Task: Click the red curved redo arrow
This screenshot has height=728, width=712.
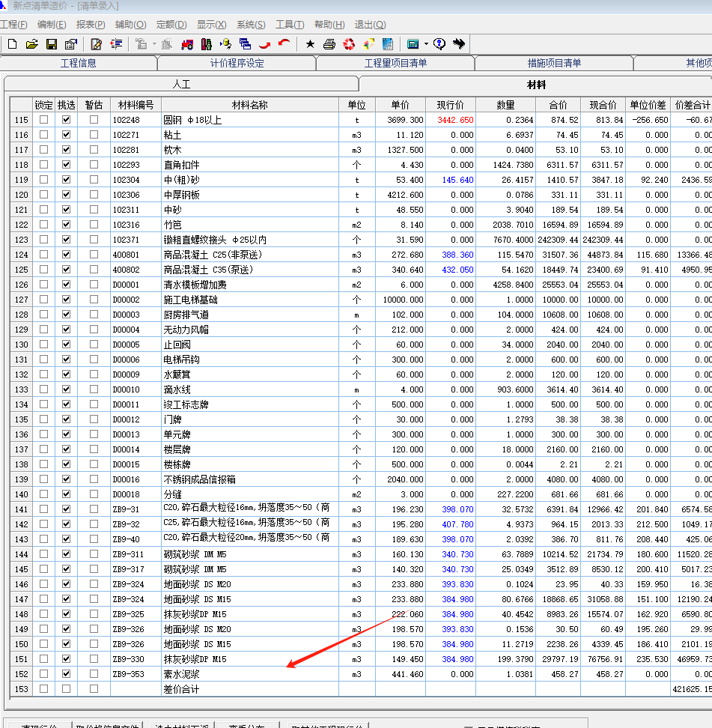Action: (x=264, y=44)
